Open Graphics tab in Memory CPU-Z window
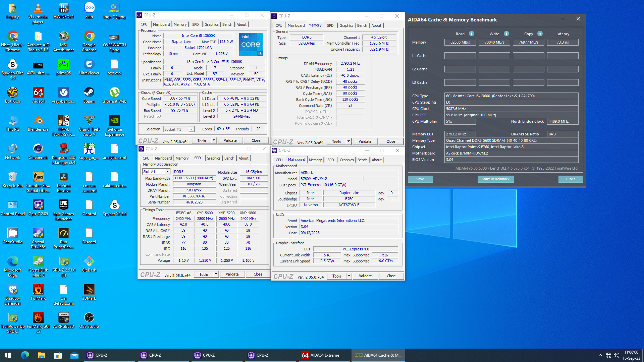This screenshot has height=362, width=644. coord(346,25)
